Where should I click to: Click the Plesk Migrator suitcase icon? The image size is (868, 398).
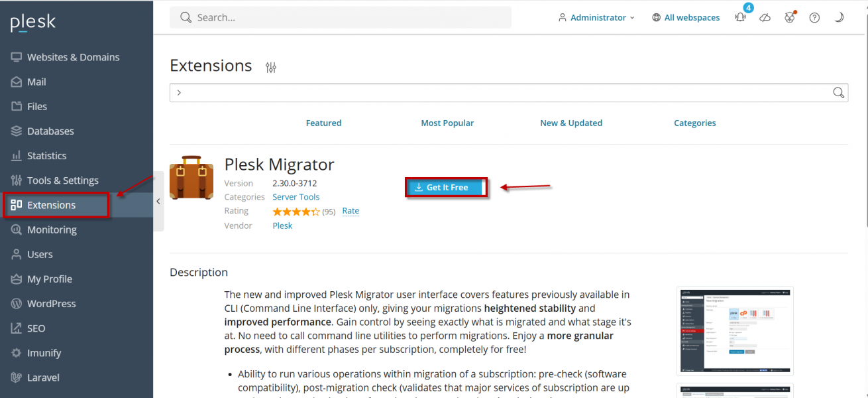[191, 177]
